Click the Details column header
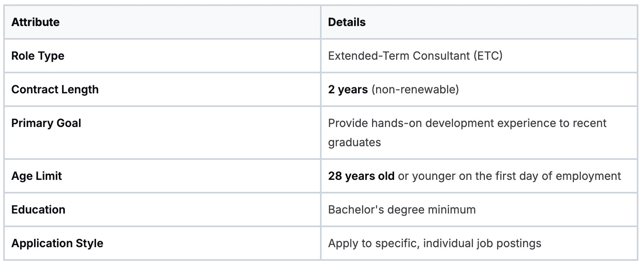Image resolution: width=644 pixels, height=266 pixels. tap(347, 22)
